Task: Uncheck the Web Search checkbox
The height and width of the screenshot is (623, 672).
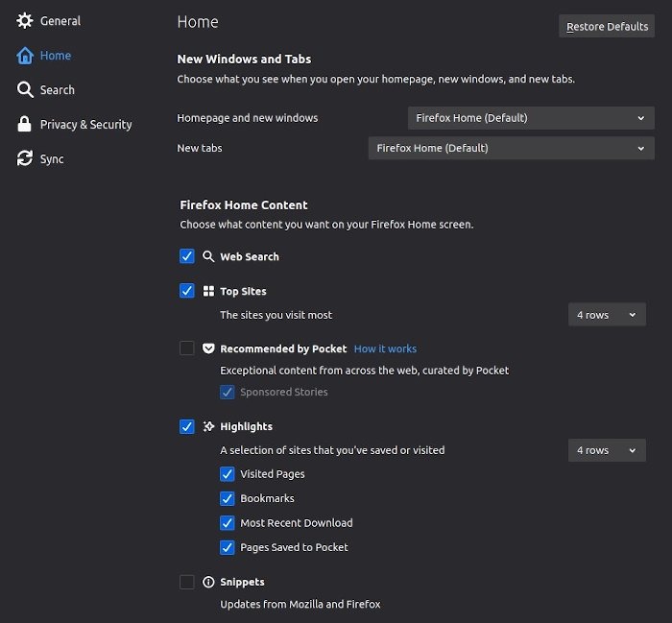Action: (x=187, y=256)
